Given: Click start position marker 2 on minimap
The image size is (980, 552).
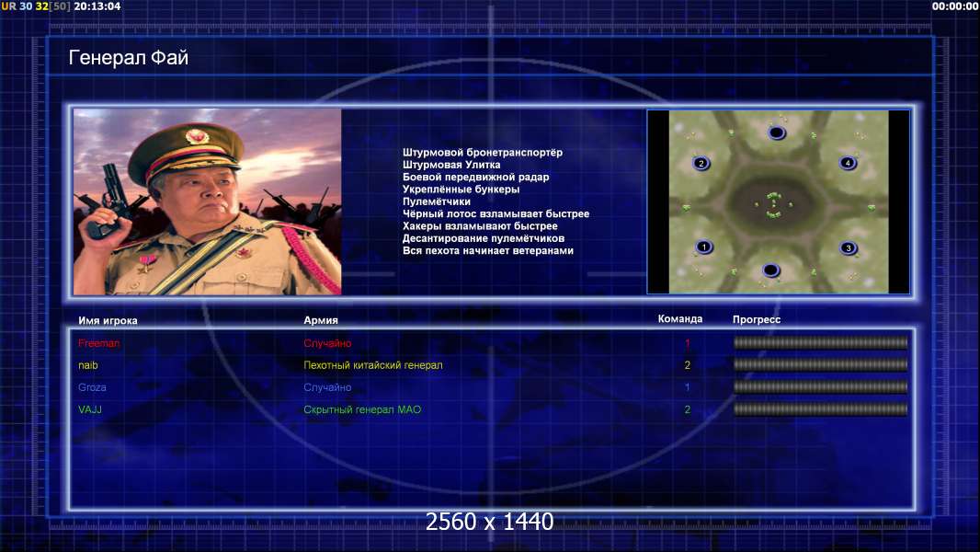Looking at the screenshot, I should coord(701,163).
